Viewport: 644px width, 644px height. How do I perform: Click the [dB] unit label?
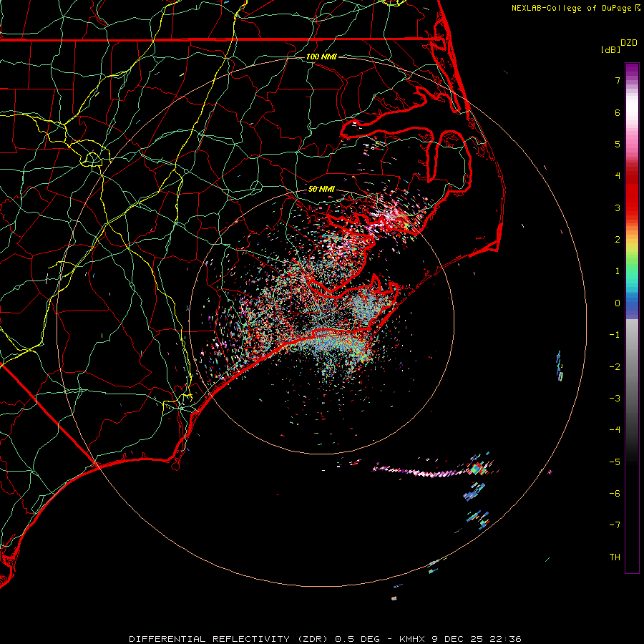point(611,49)
